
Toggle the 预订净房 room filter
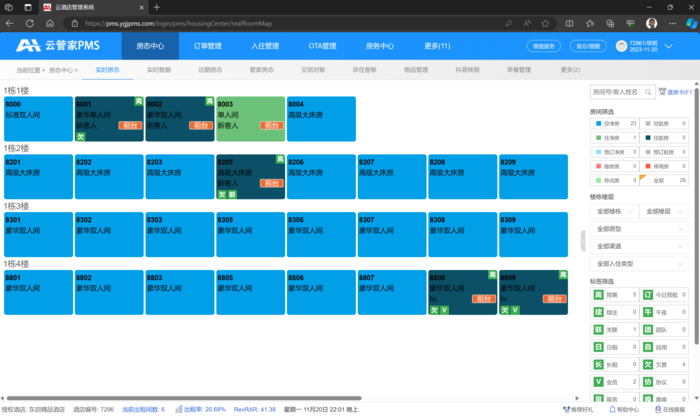coord(614,152)
